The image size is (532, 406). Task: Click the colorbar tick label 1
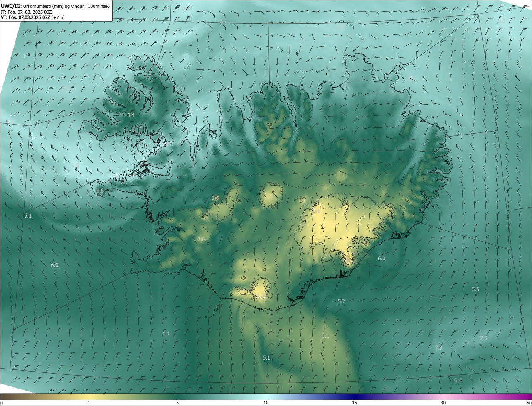tap(89, 403)
